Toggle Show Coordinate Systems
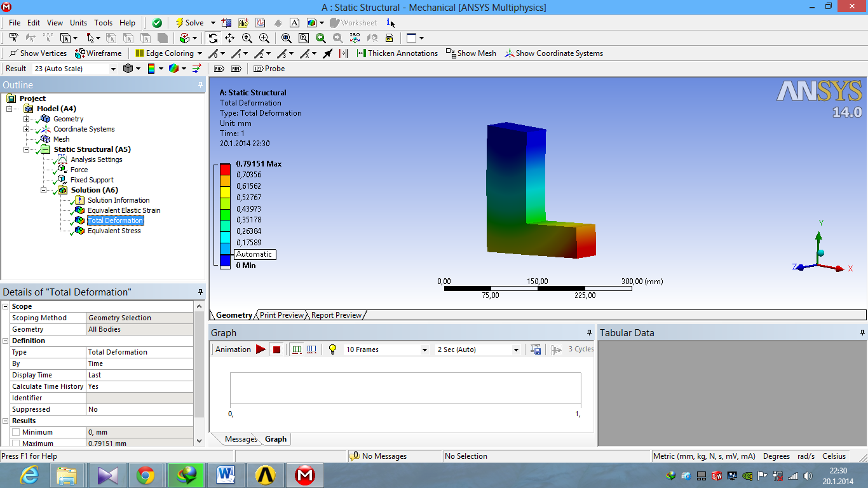 554,53
